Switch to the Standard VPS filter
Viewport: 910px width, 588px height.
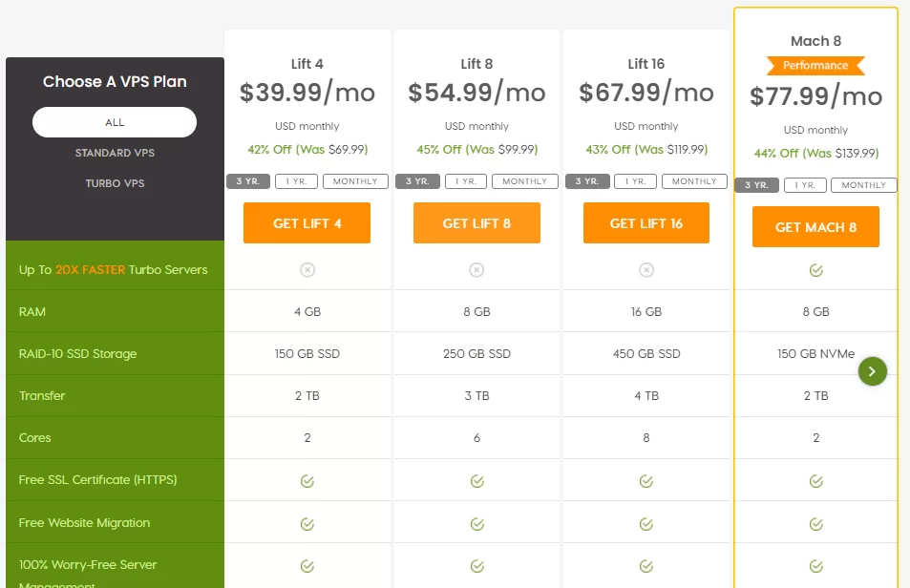tap(115, 153)
